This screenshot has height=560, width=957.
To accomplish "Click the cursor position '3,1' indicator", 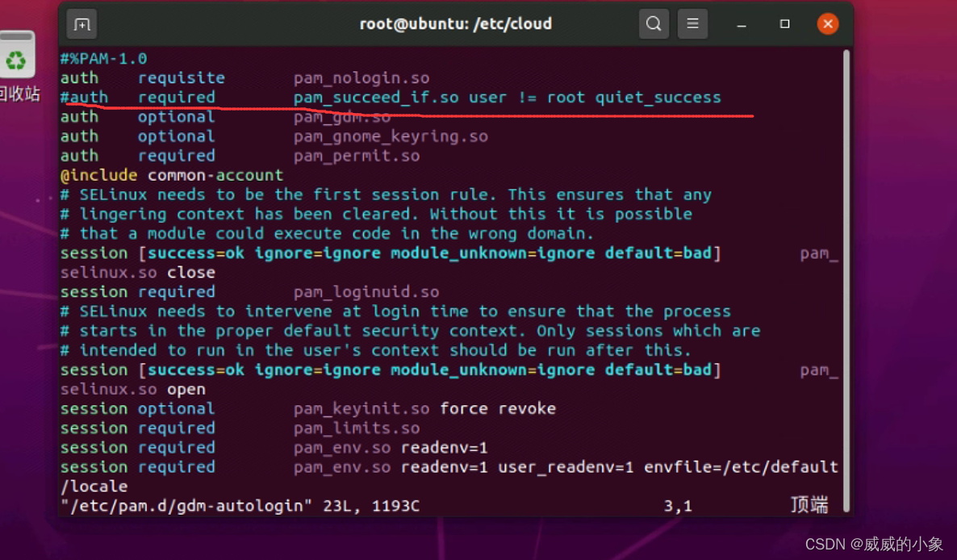I will tap(678, 506).
